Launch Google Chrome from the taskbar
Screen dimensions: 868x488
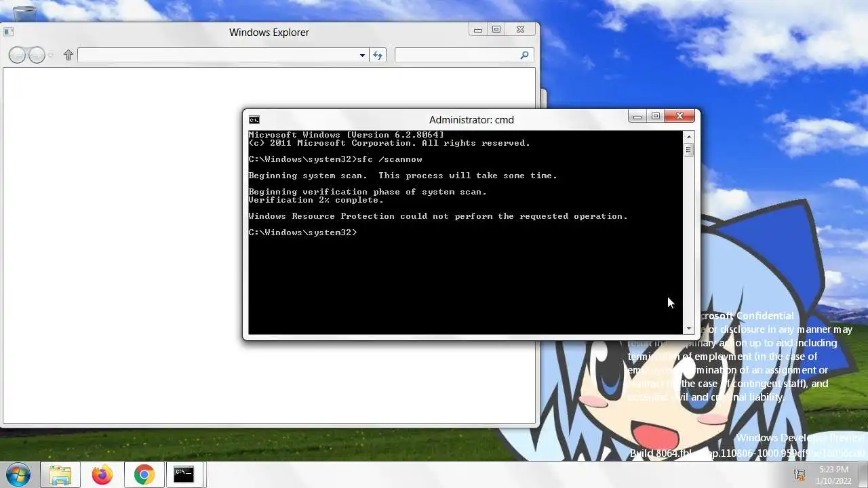pos(144,474)
